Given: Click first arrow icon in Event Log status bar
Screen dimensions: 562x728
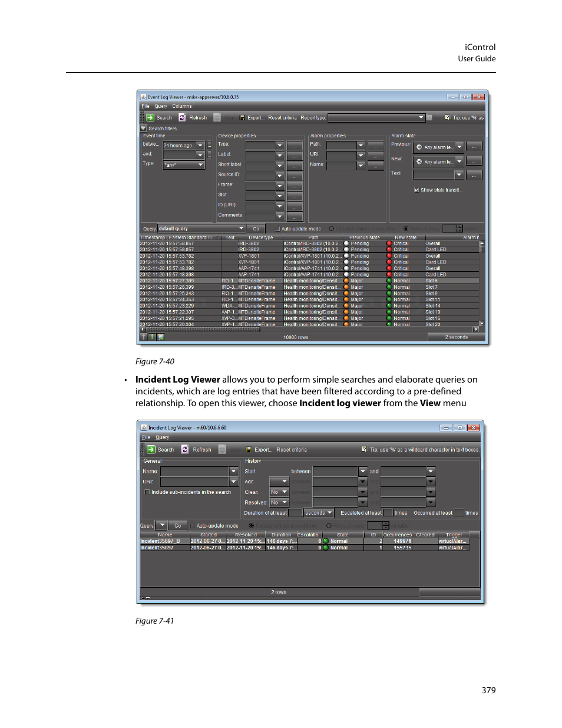Looking at the screenshot, I should 143,337.
